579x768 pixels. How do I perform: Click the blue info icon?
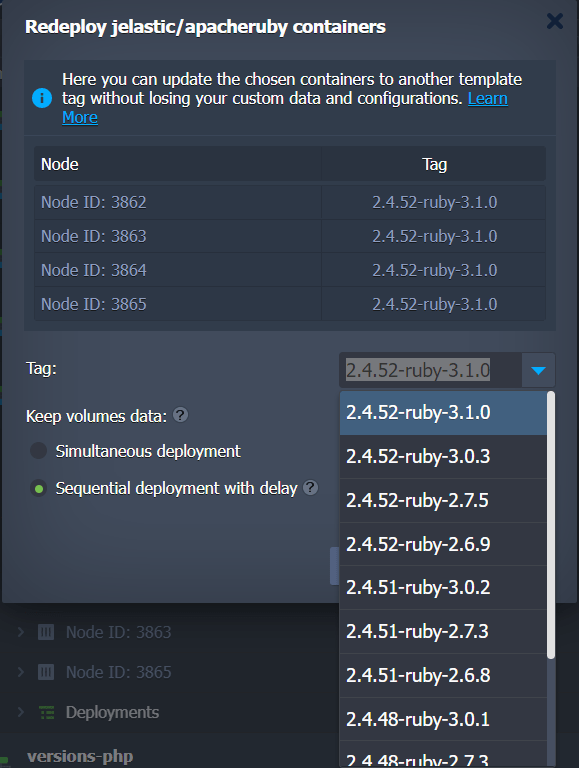pos(42,98)
